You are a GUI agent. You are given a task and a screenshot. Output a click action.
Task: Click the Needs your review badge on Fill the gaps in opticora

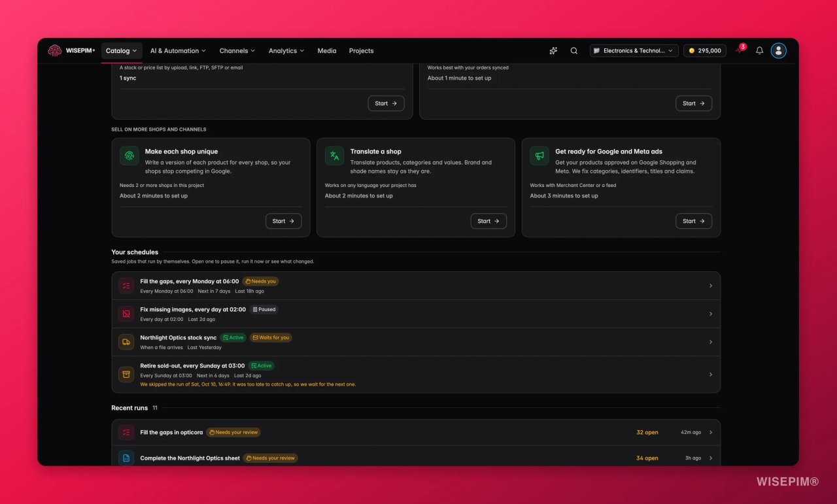233,432
